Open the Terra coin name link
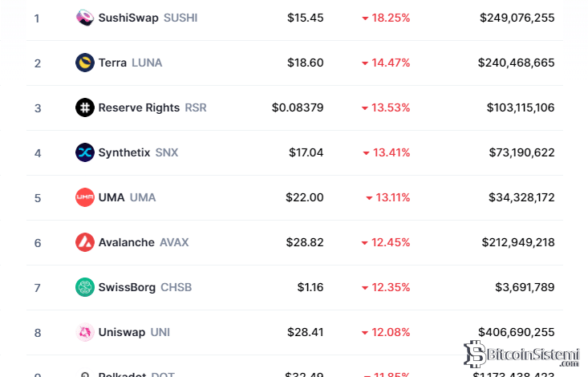This screenshot has width=588, height=377. pos(112,63)
